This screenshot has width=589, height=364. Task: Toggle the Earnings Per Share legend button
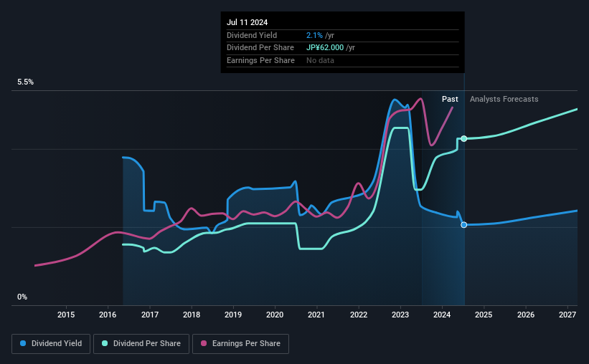point(240,343)
